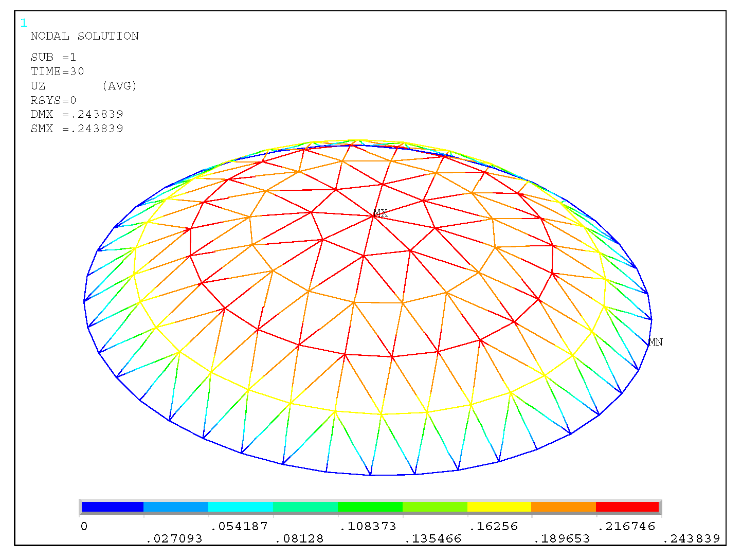Click the SUB =1 substep label
The height and width of the screenshot is (560, 742).
[53, 57]
